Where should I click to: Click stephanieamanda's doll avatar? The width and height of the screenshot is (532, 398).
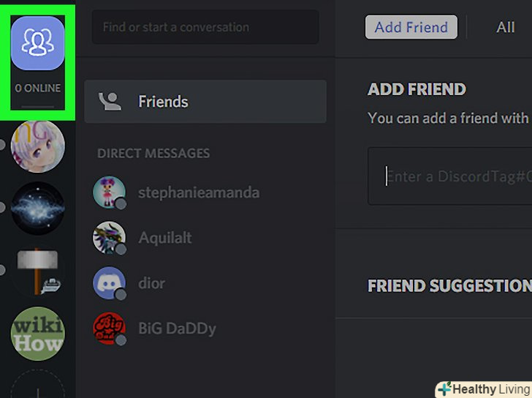tap(110, 192)
